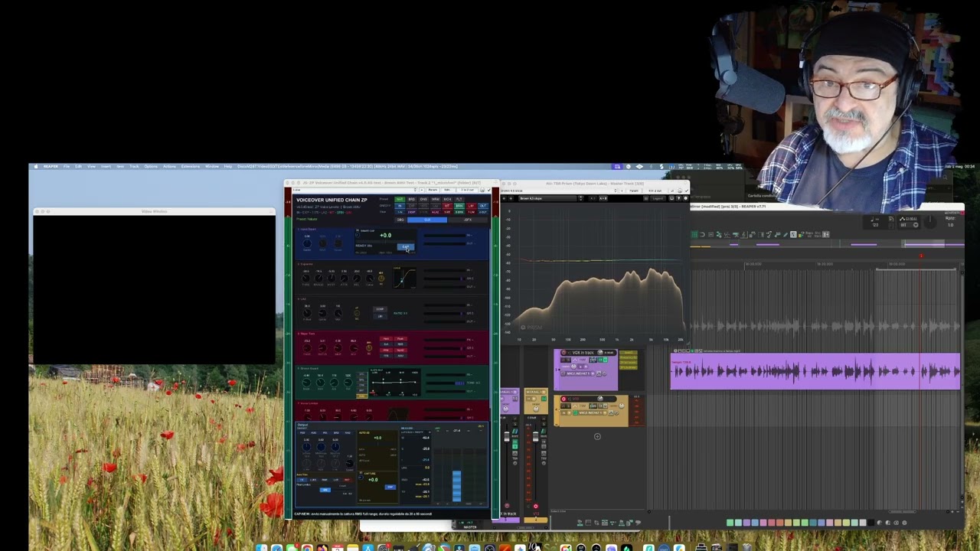Click the A>B compare button in Prism
Image resolution: width=980 pixels, height=551 pixels.
click(x=603, y=198)
